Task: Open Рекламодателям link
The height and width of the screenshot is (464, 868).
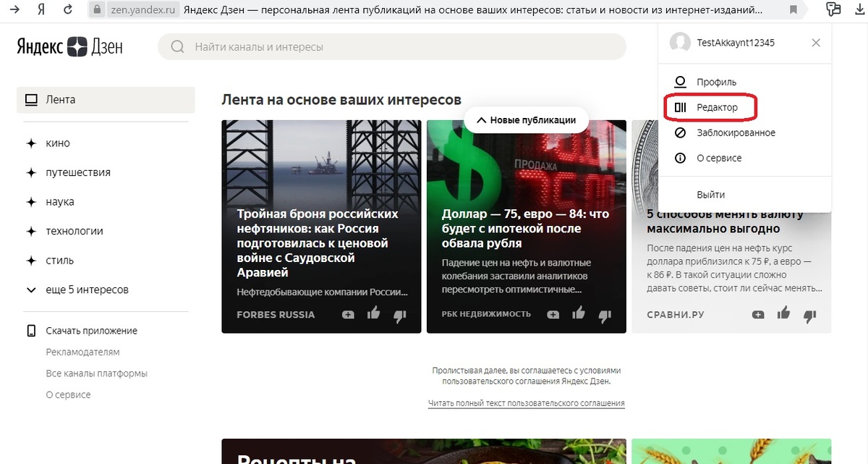Action: pyautogui.click(x=82, y=352)
